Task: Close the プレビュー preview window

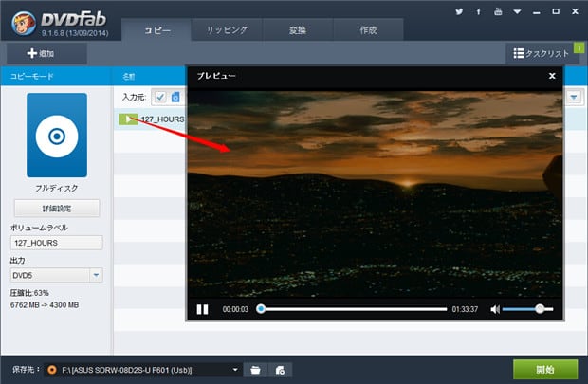Action: point(552,76)
